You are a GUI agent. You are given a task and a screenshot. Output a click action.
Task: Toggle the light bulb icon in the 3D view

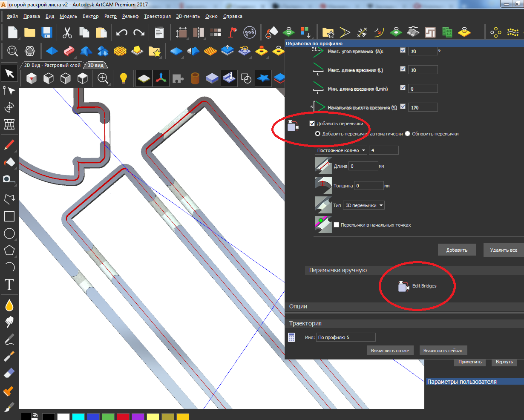click(124, 78)
